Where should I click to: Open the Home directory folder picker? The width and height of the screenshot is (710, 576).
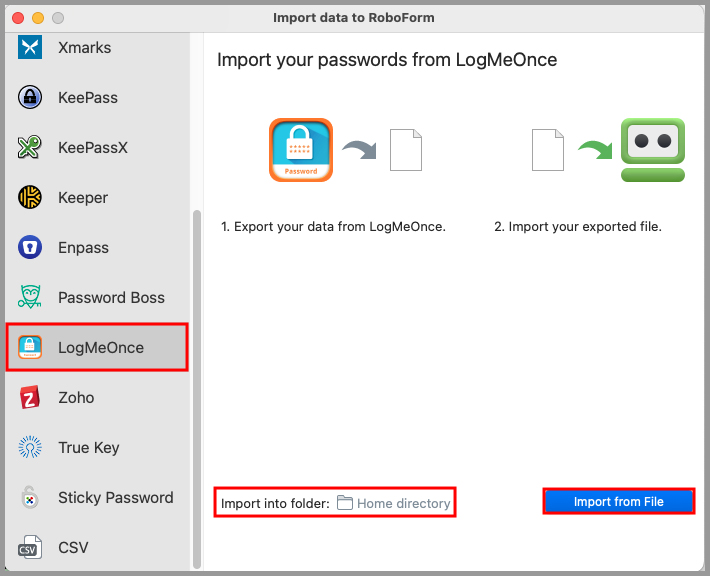393,503
